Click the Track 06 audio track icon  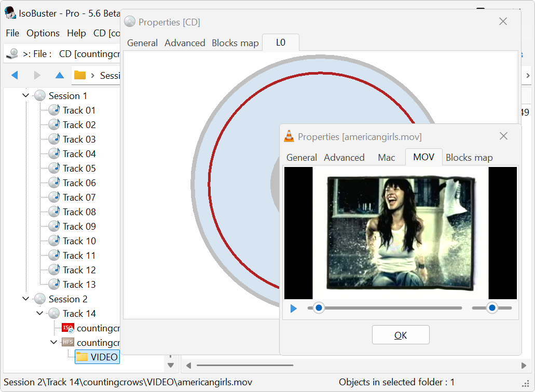tap(54, 183)
